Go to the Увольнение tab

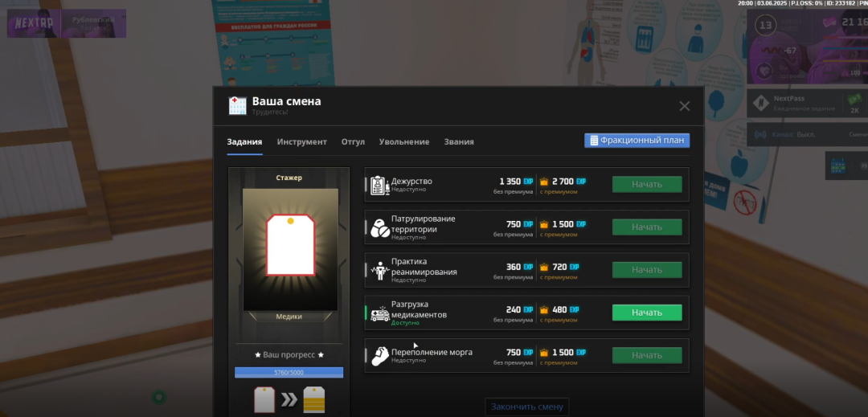pyautogui.click(x=404, y=141)
